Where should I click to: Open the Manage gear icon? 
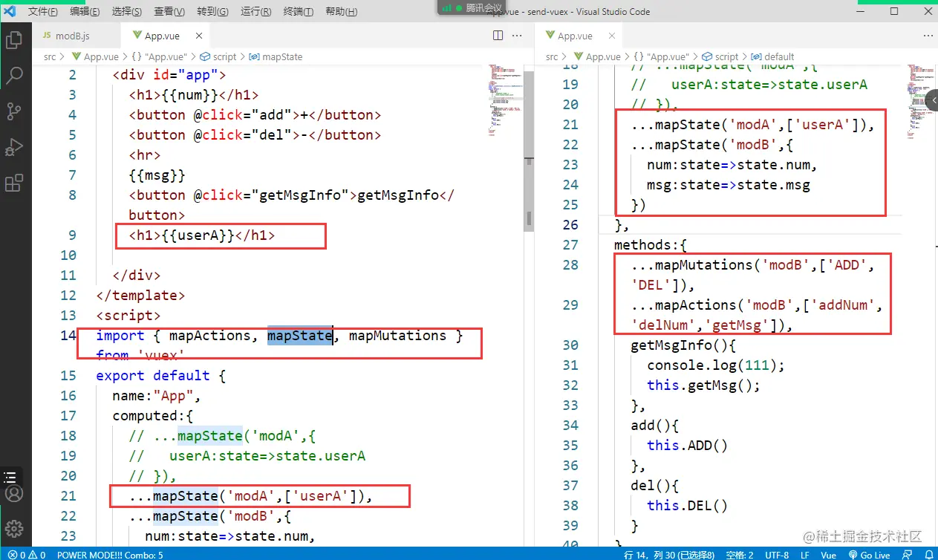(x=14, y=529)
